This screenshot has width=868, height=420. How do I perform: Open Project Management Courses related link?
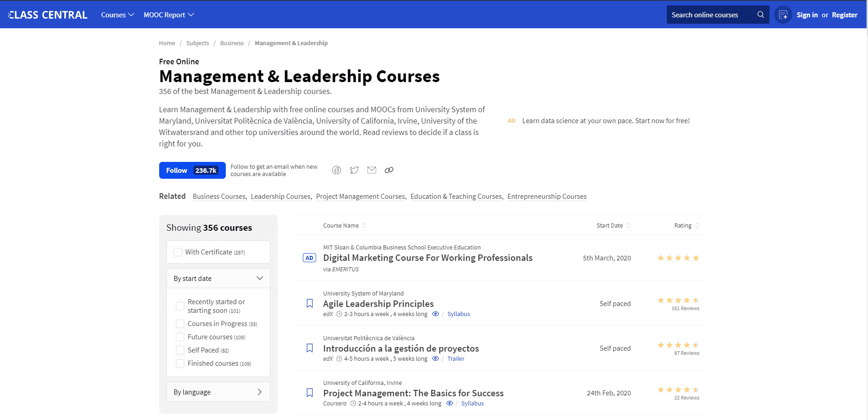point(360,196)
